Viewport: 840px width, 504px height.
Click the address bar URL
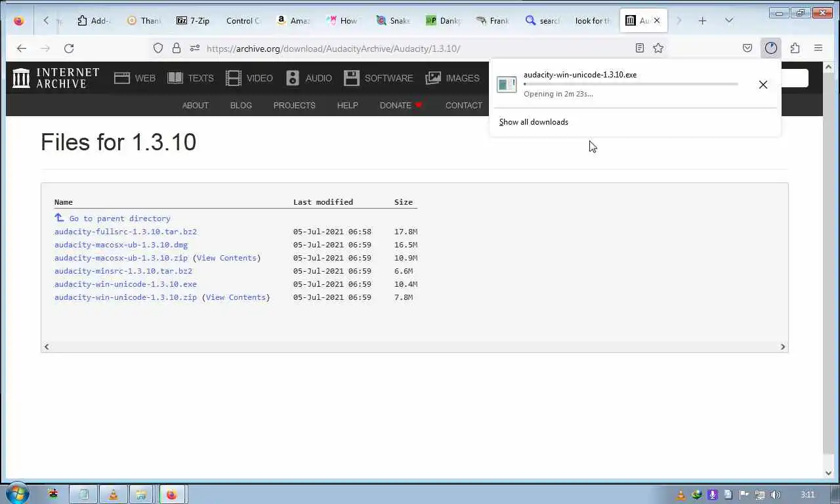tap(333, 49)
